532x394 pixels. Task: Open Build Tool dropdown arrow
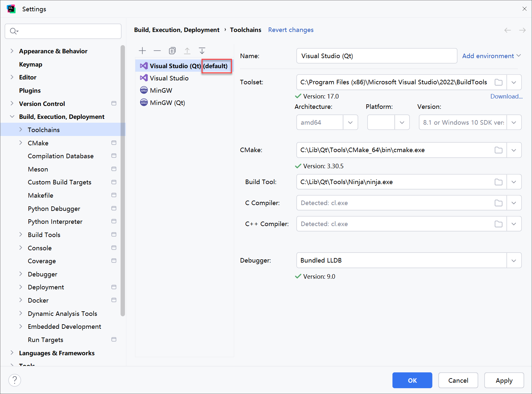click(x=514, y=182)
